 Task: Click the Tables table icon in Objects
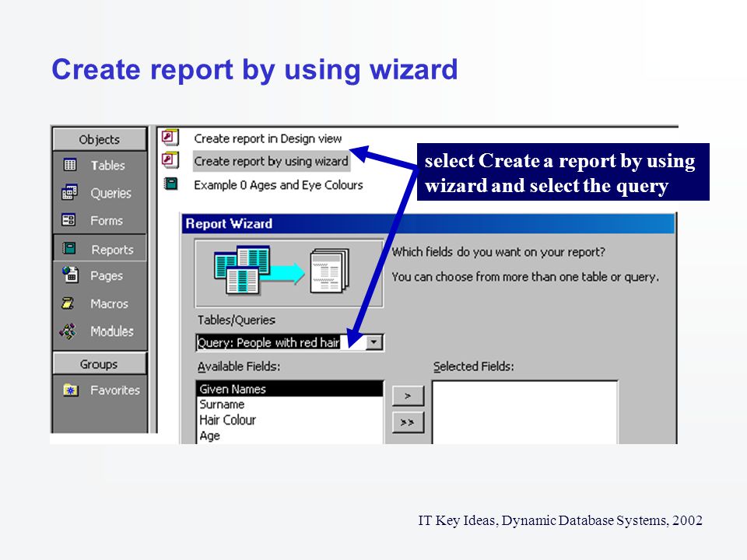point(69,165)
